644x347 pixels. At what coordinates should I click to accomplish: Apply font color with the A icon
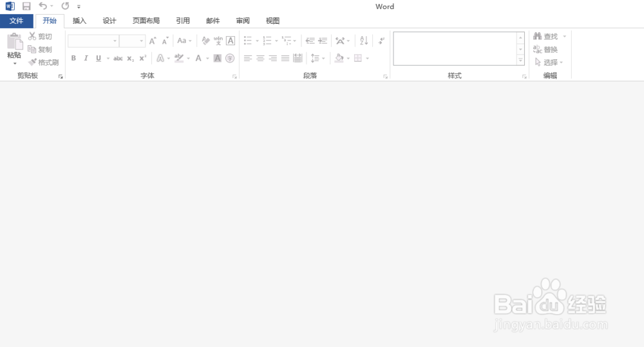(x=198, y=59)
